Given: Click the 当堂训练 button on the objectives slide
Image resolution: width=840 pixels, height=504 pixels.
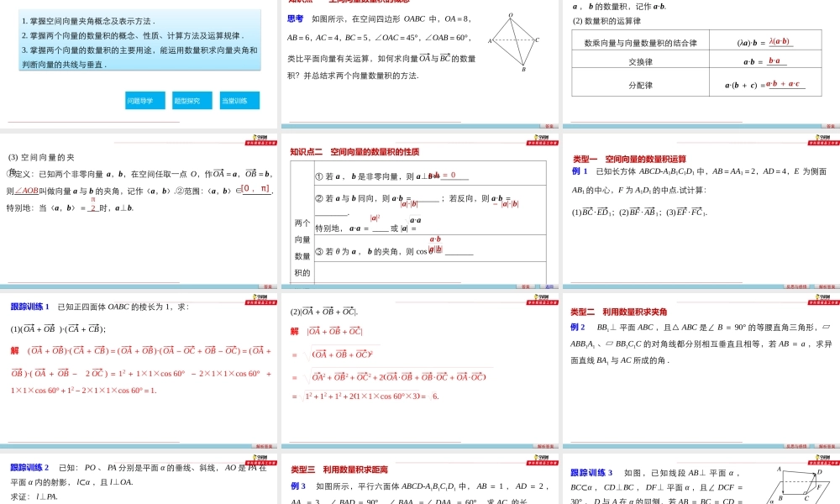Looking at the screenshot, I should click(x=239, y=101).
